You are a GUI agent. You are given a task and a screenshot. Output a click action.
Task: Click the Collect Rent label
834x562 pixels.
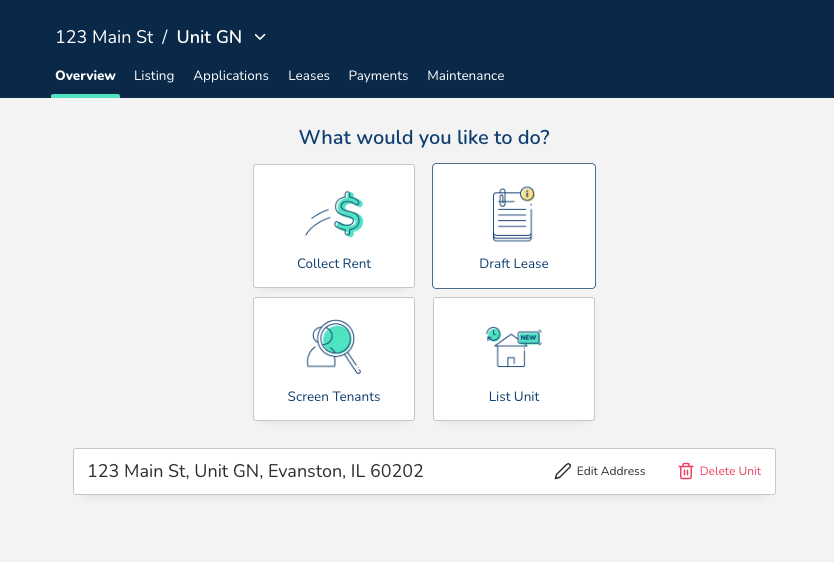point(334,263)
